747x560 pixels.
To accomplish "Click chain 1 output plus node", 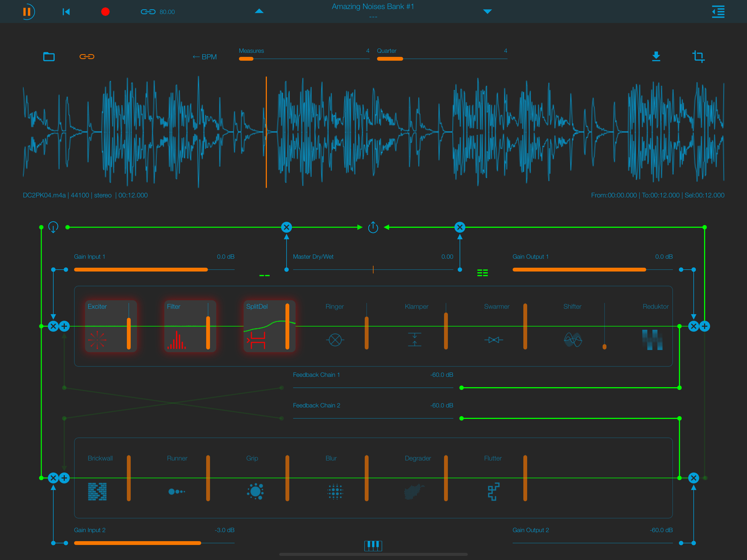I will 704,326.
